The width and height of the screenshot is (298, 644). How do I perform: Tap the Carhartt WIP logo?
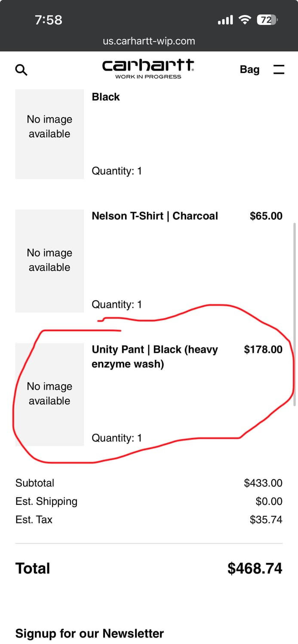click(148, 69)
